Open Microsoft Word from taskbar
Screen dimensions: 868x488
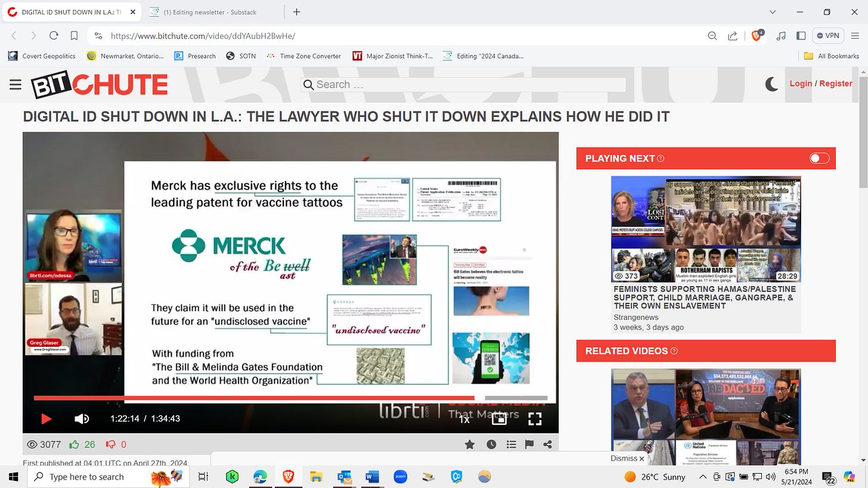point(372,477)
